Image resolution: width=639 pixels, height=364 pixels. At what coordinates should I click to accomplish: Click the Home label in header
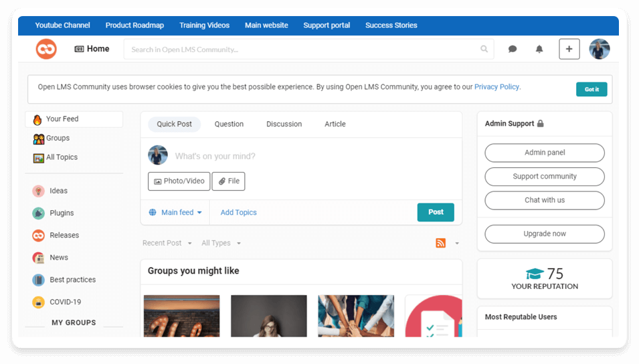click(x=98, y=49)
